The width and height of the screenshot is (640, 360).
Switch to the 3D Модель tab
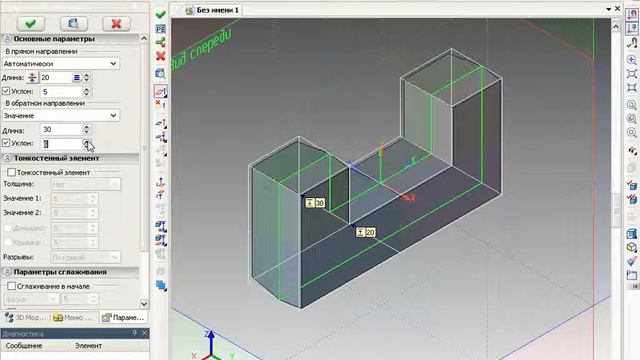(x=25, y=317)
